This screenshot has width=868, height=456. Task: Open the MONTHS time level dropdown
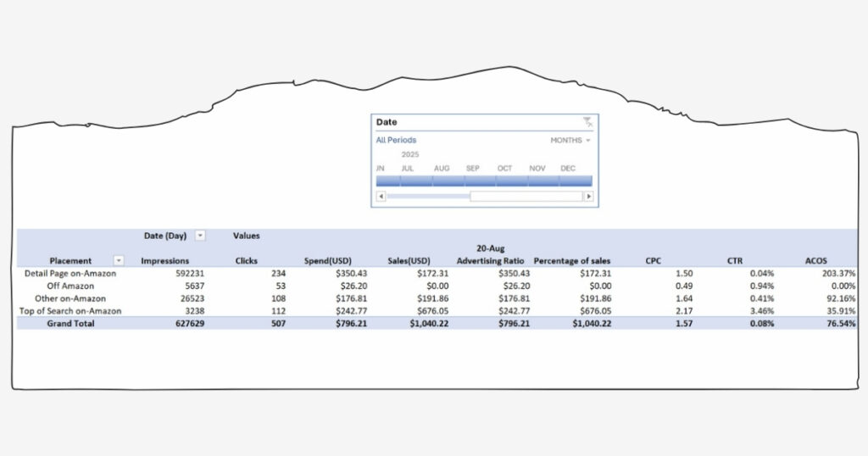[570, 140]
